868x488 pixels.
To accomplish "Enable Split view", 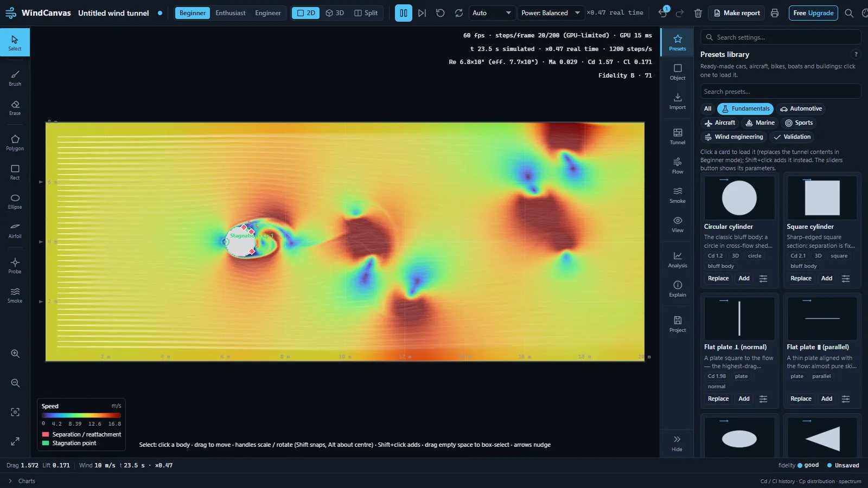I will [x=366, y=13].
